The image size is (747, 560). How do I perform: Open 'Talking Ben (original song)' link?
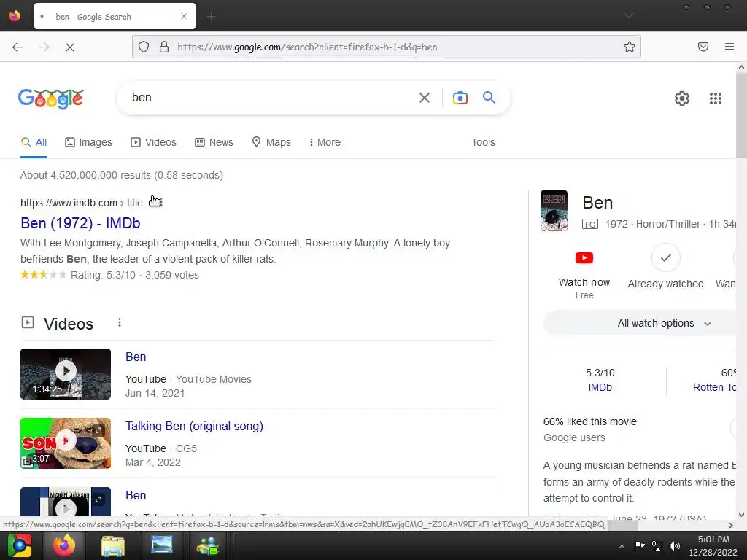194,426
